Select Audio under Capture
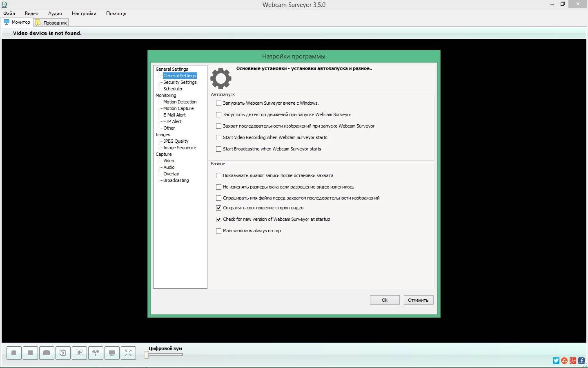588x368 pixels. coord(169,167)
